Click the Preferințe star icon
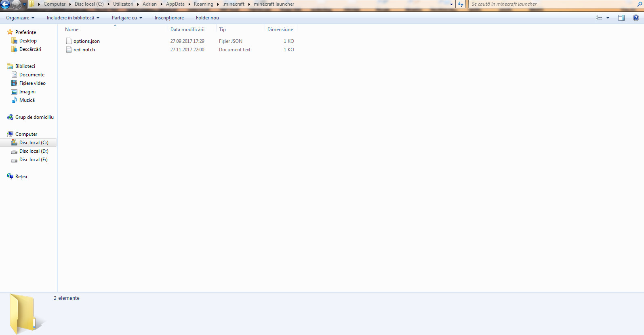644x335 pixels. 10,32
